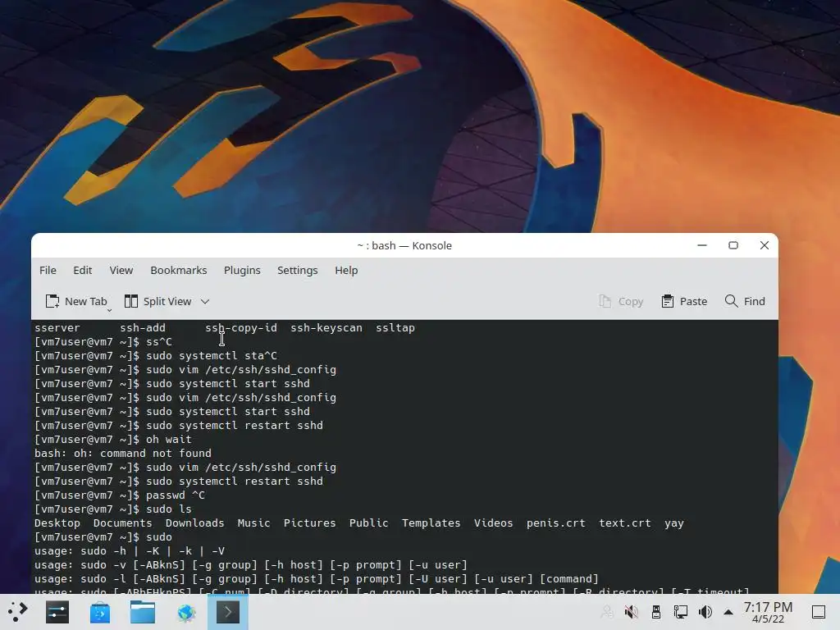This screenshot has height=630, width=840.
Task: Open removable devices tray icon
Action: [x=655, y=612]
